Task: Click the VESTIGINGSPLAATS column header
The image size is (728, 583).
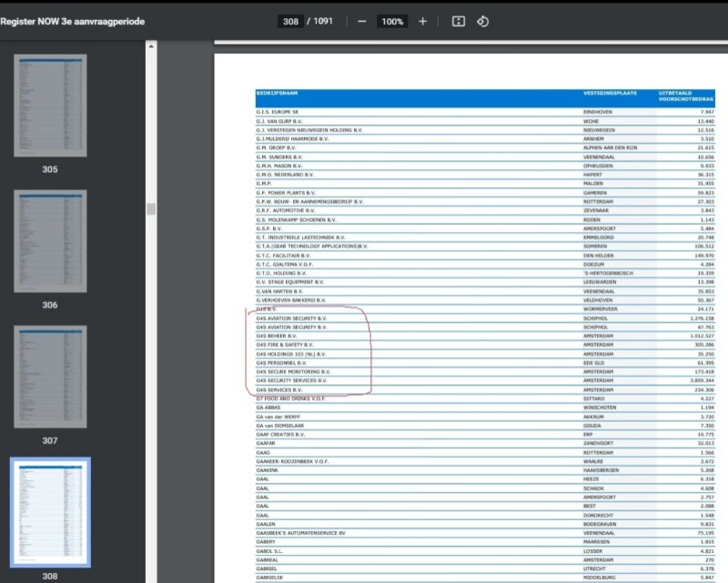Action: [x=610, y=93]
